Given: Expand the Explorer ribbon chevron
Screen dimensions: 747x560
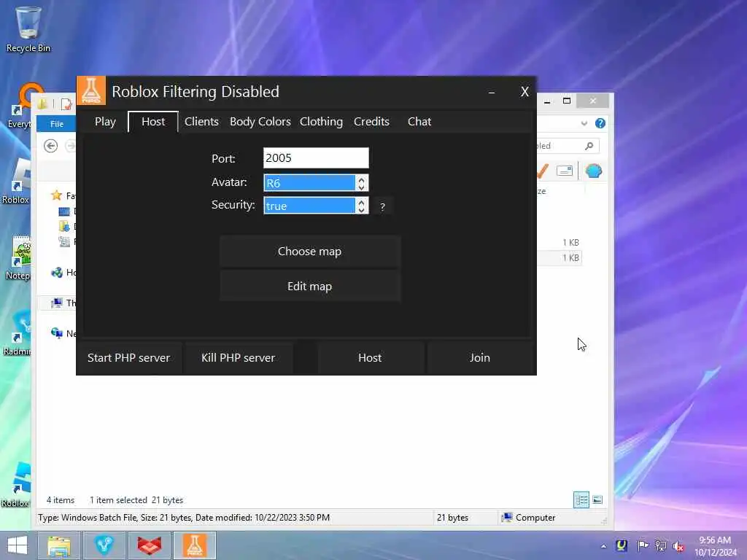Looking at the screenshot, I should pyautogui.click(x=584, y=123).
